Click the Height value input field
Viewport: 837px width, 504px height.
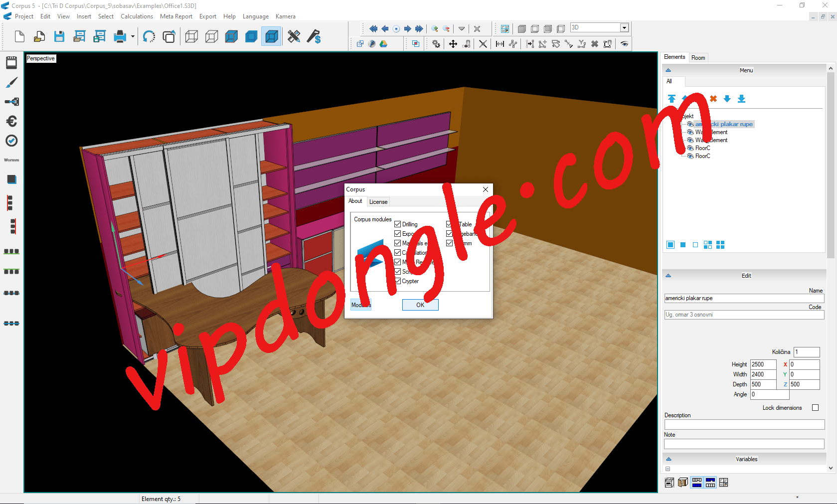(x=763, y=364)
